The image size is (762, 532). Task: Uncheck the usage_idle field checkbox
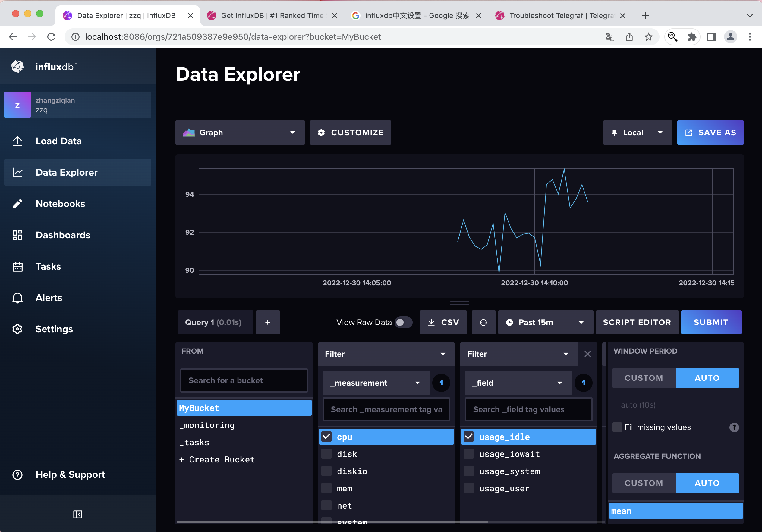point(469,437)
